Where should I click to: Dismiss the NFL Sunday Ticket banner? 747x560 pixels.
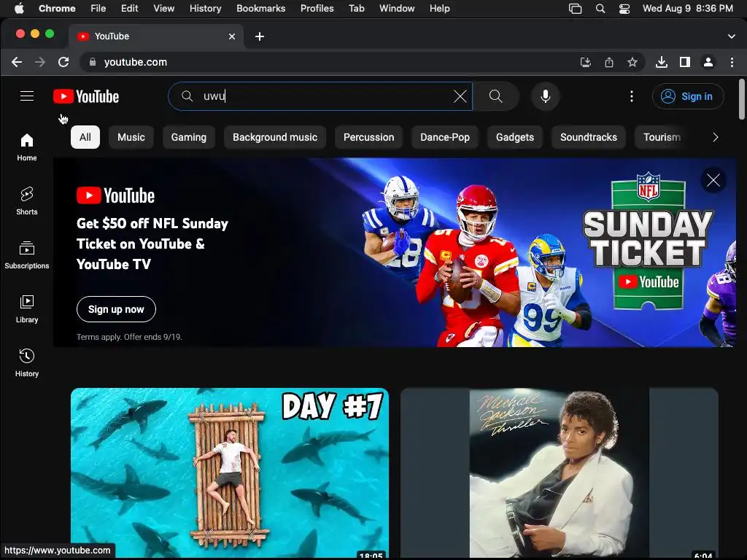[713, 180]
